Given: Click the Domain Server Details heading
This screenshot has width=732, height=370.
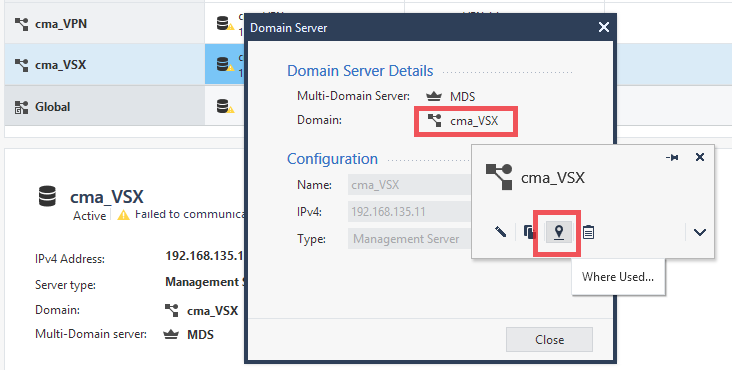Looking at the screenshot, I should coord(360,71).
